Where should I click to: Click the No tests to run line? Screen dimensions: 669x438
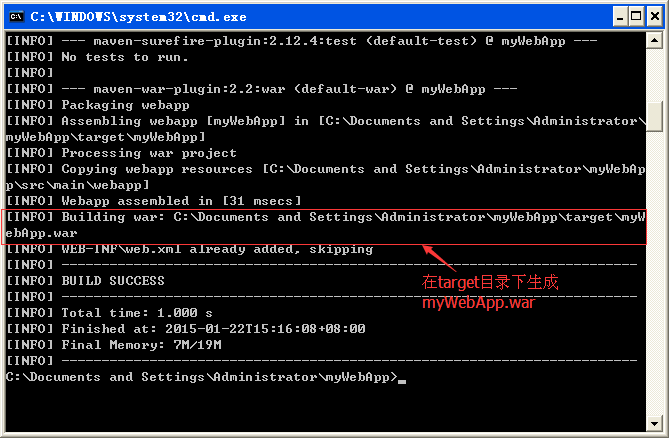[97, 57]
